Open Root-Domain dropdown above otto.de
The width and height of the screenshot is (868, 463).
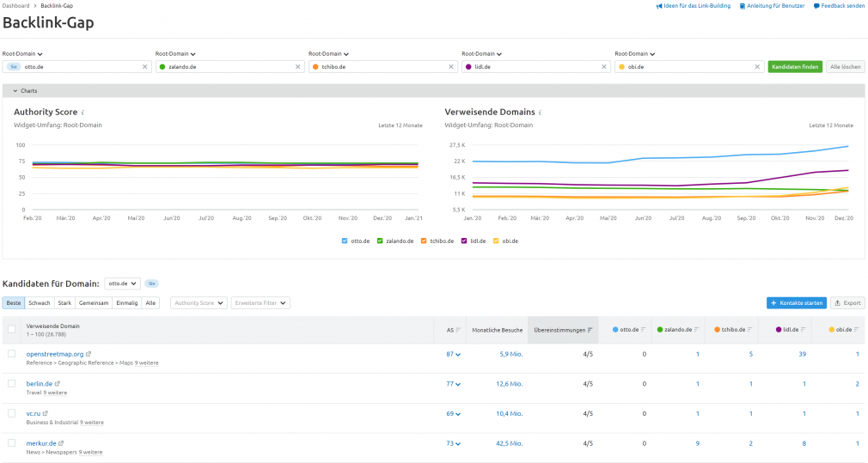[x=22, y=54]
